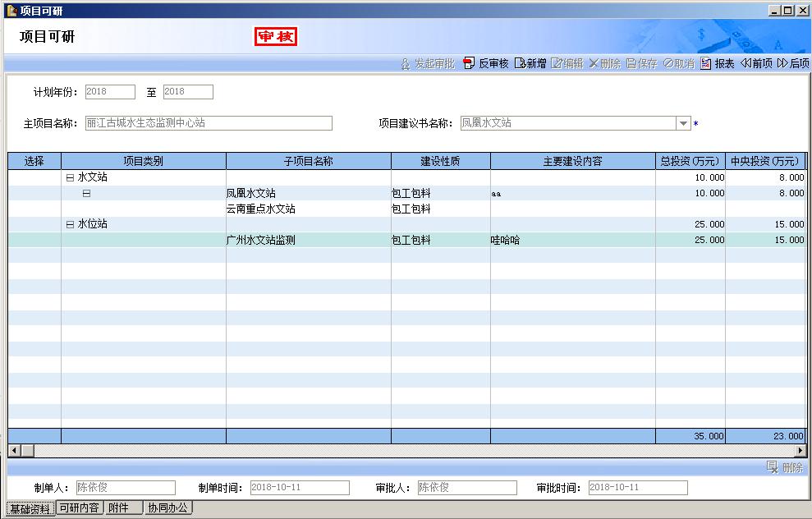The width and height of the screenshot is (812, 519).
Task: Open the 项目建议书名称 dropdown
Action: 683,123
